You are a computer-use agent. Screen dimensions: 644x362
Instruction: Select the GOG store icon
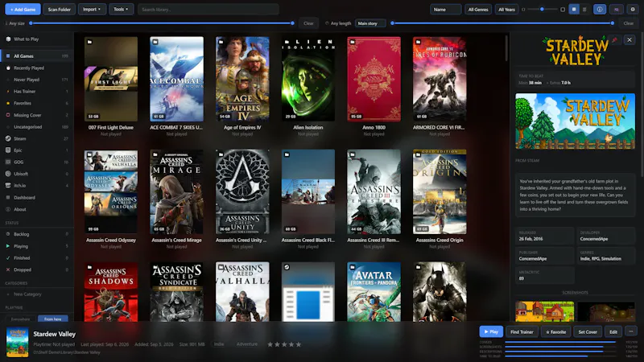tap(8, 162)
